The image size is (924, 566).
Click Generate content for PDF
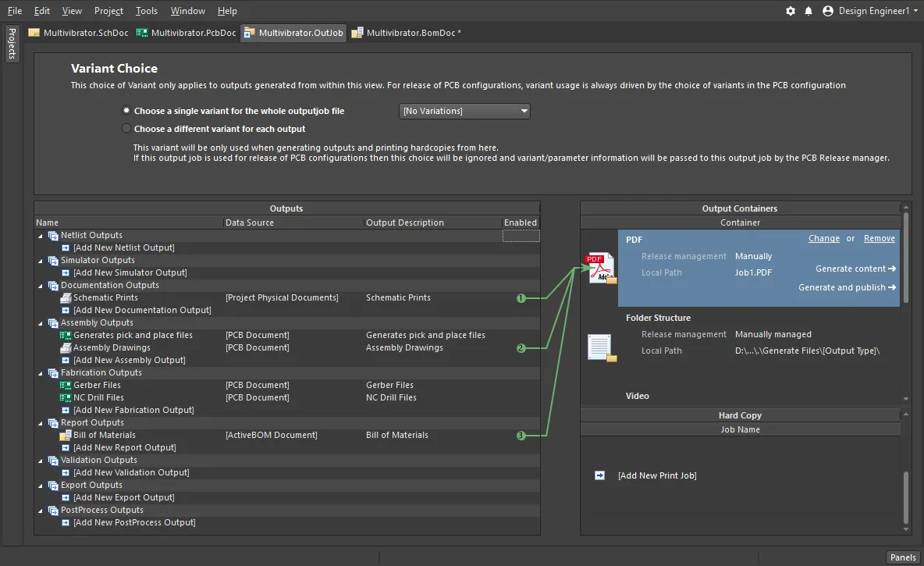[x=855, y=269]
